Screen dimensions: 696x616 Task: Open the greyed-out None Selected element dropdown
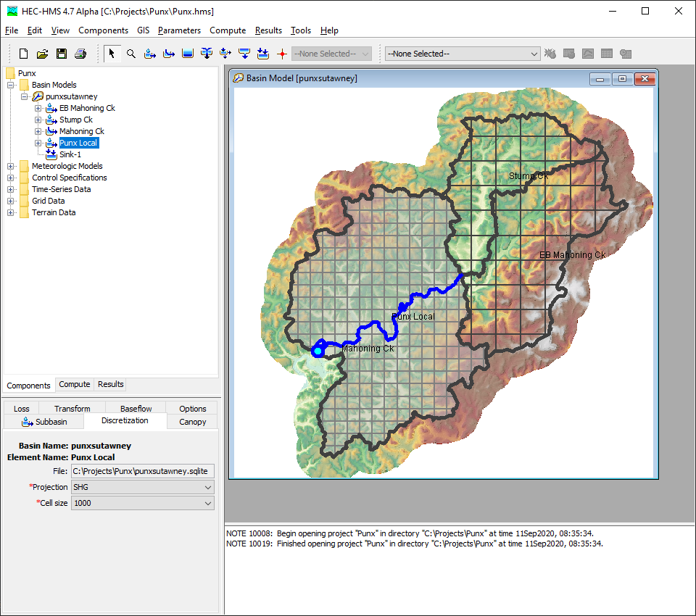331,54
